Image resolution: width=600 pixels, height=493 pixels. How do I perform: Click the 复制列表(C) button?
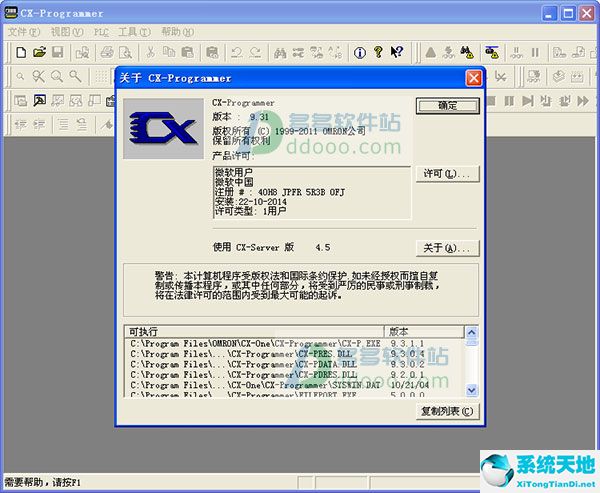[x=447, y=411]
